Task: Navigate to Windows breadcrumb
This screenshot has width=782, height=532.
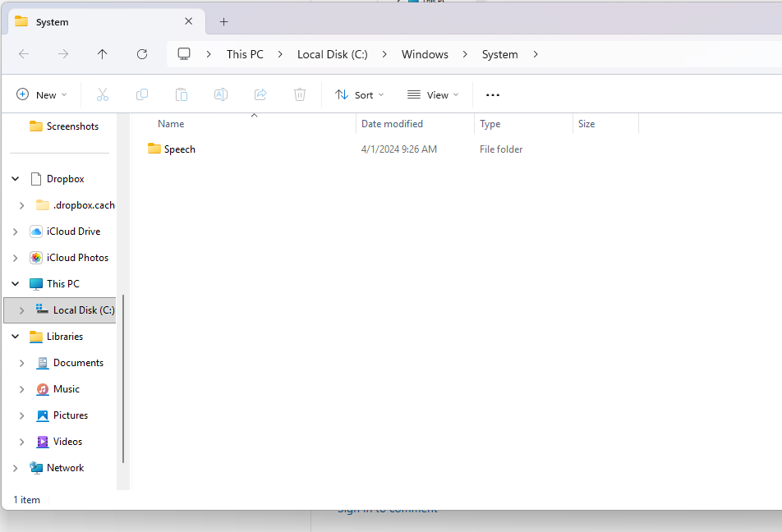Action: [425, 54]
